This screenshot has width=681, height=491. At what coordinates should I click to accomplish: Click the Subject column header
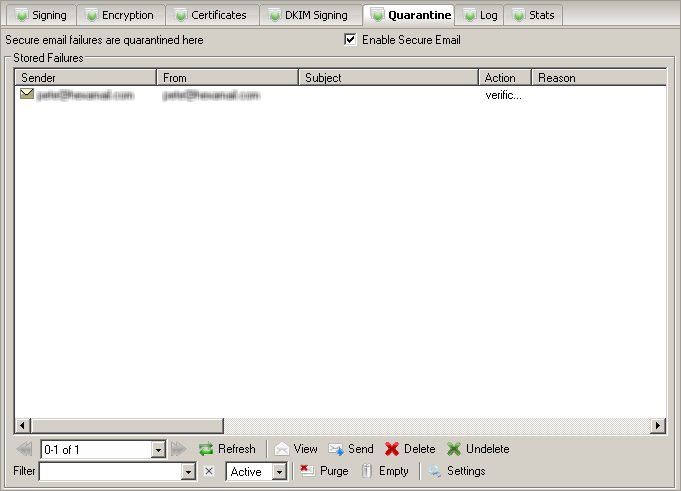(x=388, y=77)
